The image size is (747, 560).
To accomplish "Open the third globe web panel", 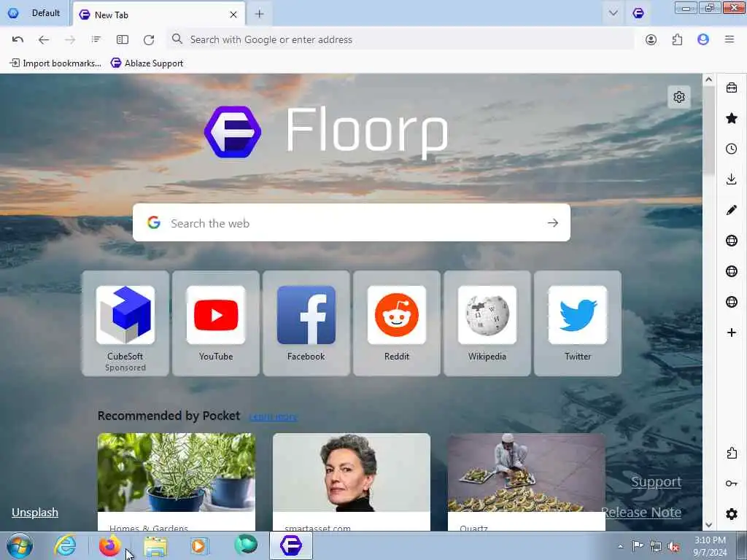I will coord(732,302).
